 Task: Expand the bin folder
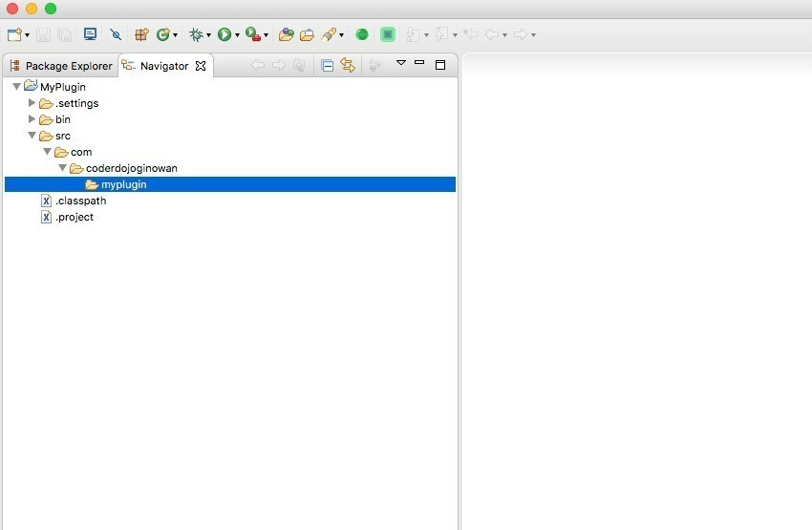coord(32,119)
